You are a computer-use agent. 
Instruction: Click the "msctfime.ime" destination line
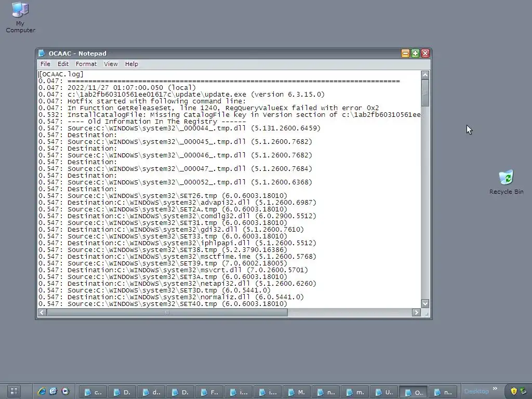177,257
